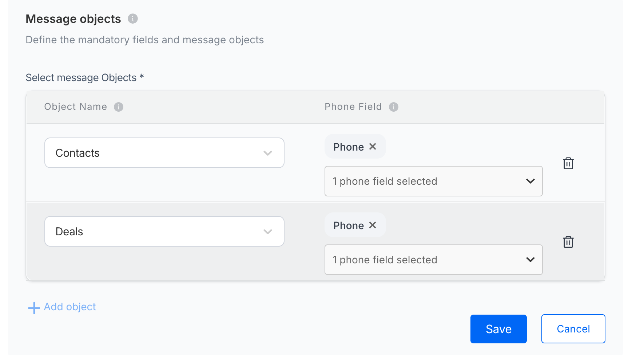Open the phone field selector in the Contacts row
Viewport: 644px width, 355px height.
click(434, 181)
